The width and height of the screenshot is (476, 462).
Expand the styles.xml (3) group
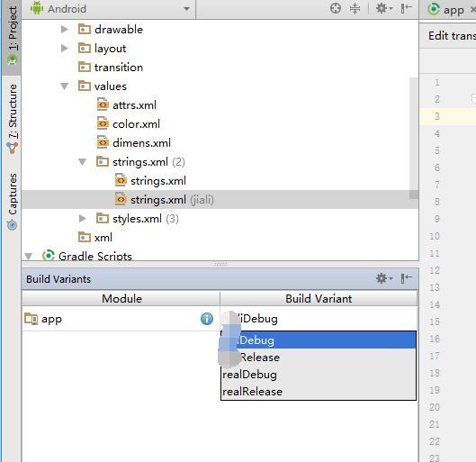pos(82,219)
